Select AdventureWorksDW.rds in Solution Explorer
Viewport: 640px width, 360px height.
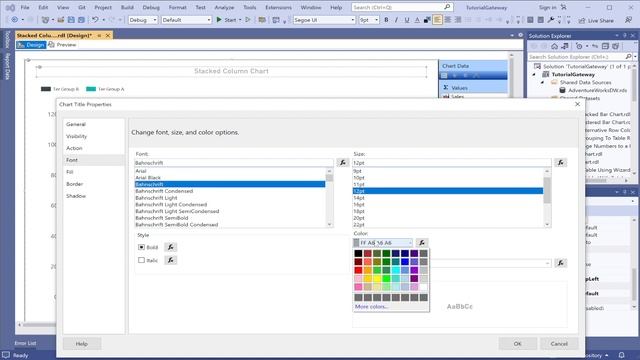597,90
